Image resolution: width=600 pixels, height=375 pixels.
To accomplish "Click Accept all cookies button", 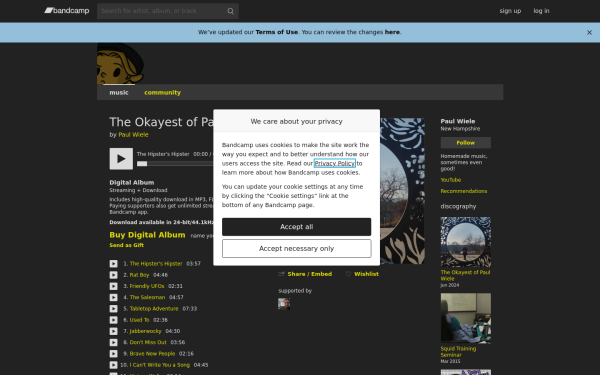I will (297, 227).
